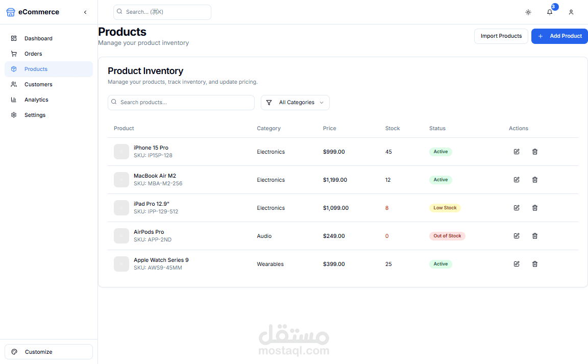Click SKU: IPP-129-512 text
588x364 pixels.
coord(156,212)
